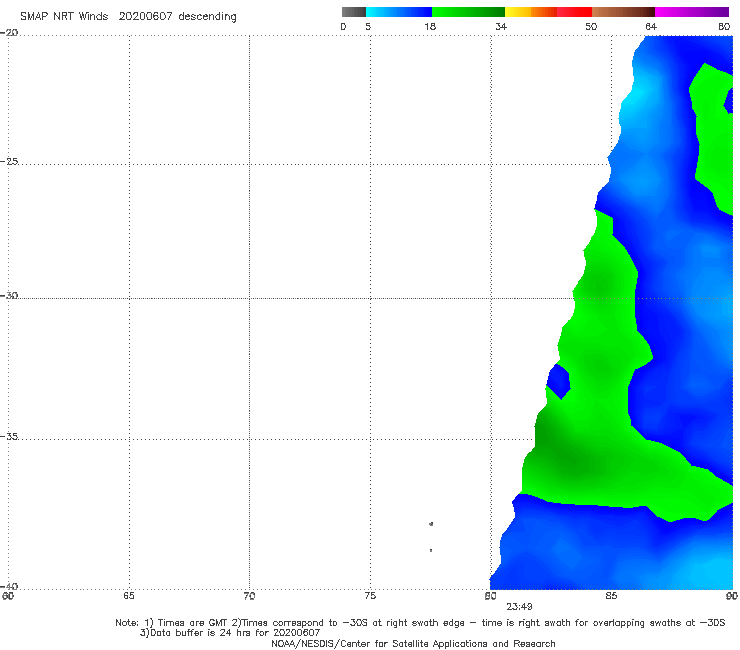This screenshot has height=650, width=740.
Task: Click the colorbar label '64'
Action: tap(651, 27)
